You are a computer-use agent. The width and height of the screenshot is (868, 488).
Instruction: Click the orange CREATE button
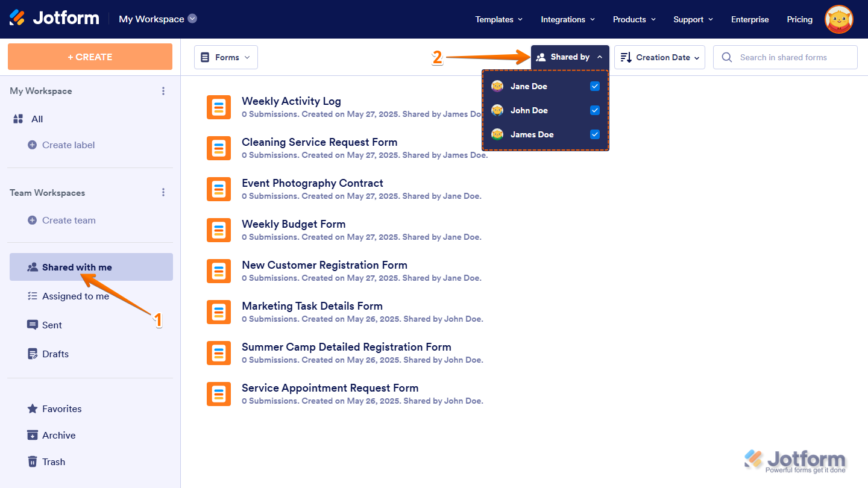click(90, 57)
